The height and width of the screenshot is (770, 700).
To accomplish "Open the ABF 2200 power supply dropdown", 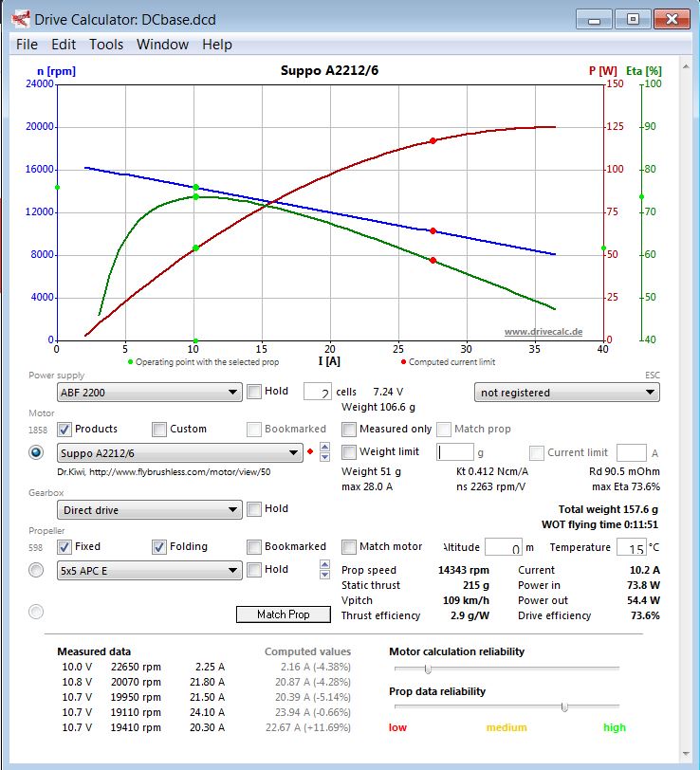I will tap(150, 393).
